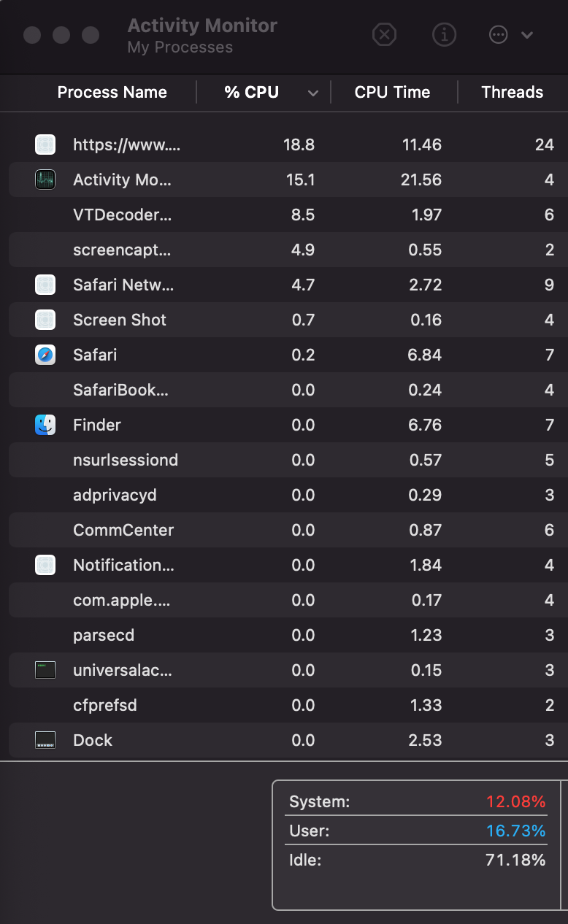This screenshot has width=568, height=924.
Task: Select the CommCenter process entry
Action: click(125, 530)
